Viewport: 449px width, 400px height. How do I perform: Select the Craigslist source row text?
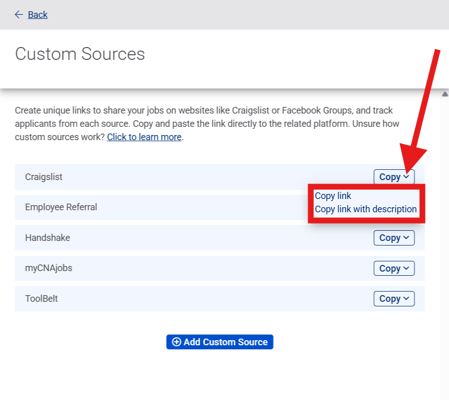(44, 177)
